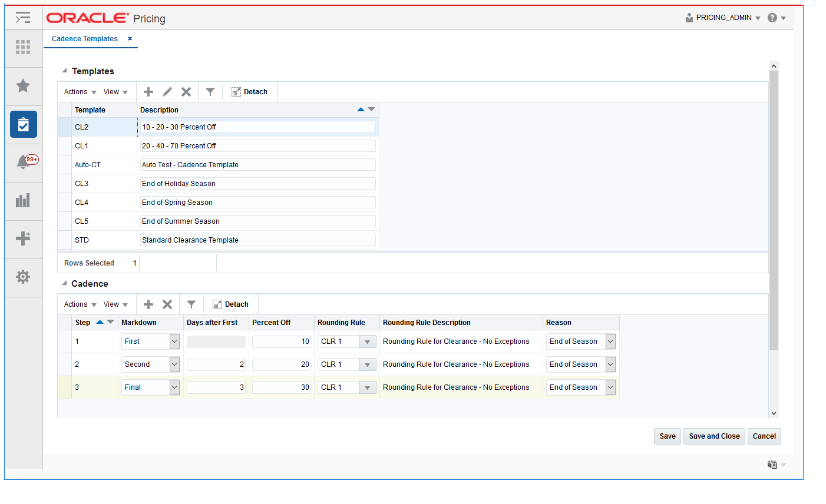Open the filter funnel in the Templates toolbar
Screen dimensions: 826x504
(x=210, y=92)
